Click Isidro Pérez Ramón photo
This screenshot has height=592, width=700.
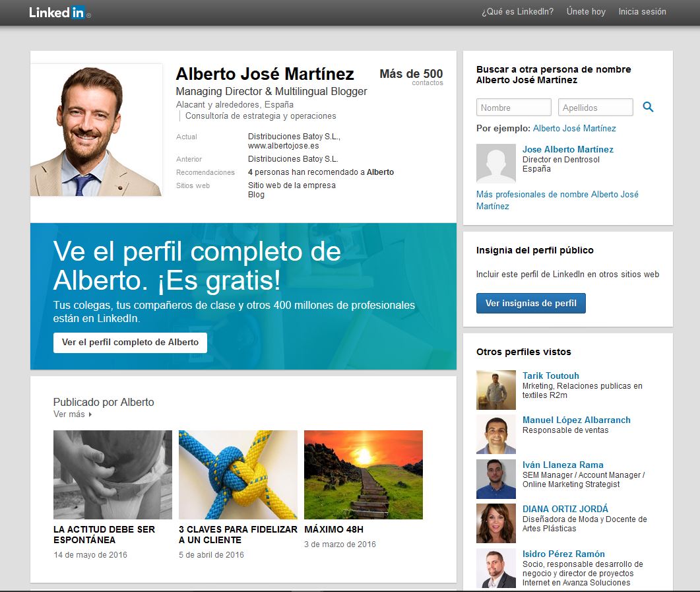tap(496, 568)
